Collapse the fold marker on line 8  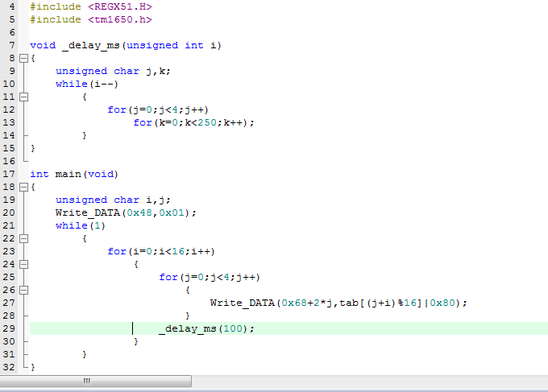[x=23, y=58]
